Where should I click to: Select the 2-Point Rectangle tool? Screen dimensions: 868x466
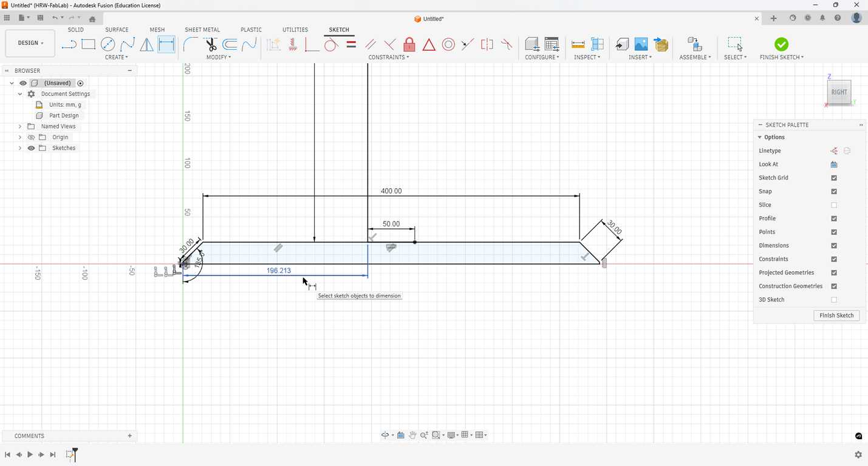pos(89,44)
